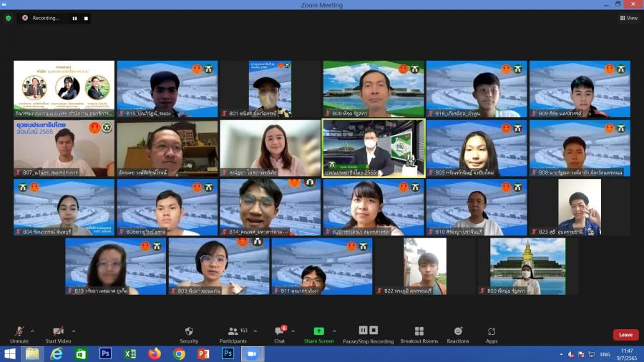Click the green encryption shield icon

pyautogui.click(x=9, y=18)
